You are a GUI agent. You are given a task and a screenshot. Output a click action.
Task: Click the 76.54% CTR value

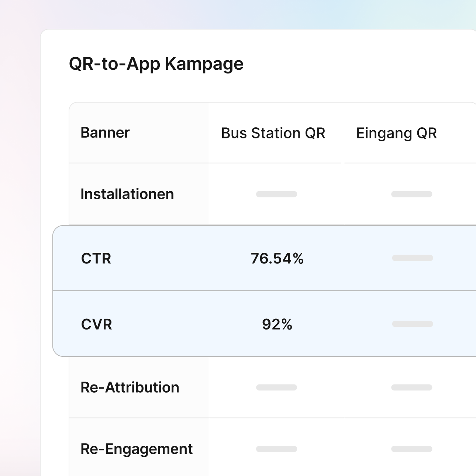click(277, 258)
